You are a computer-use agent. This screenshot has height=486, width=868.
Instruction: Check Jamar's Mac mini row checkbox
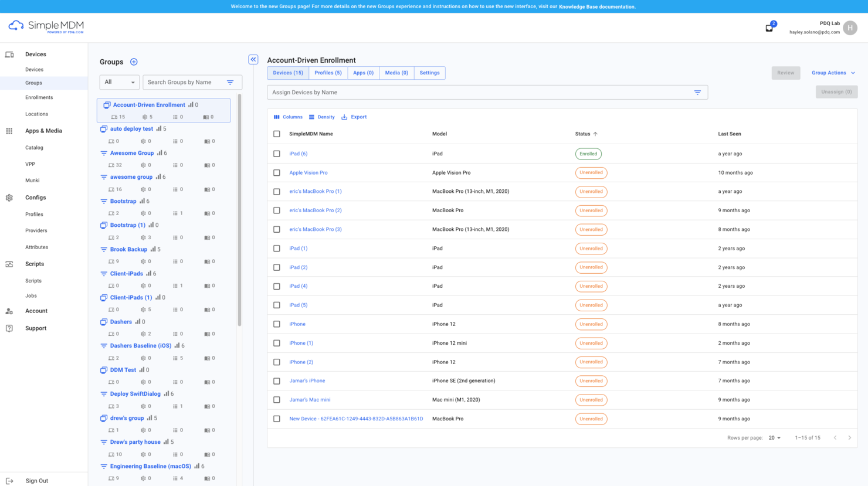(277, 400)
